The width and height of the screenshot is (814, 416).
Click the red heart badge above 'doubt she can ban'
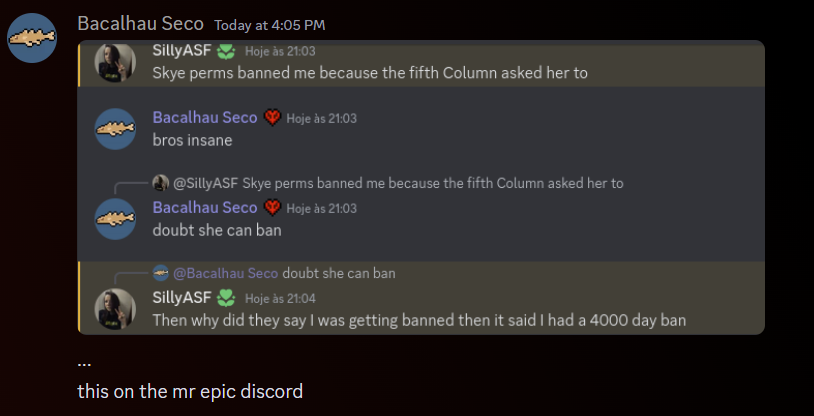[x=273, y=208]
